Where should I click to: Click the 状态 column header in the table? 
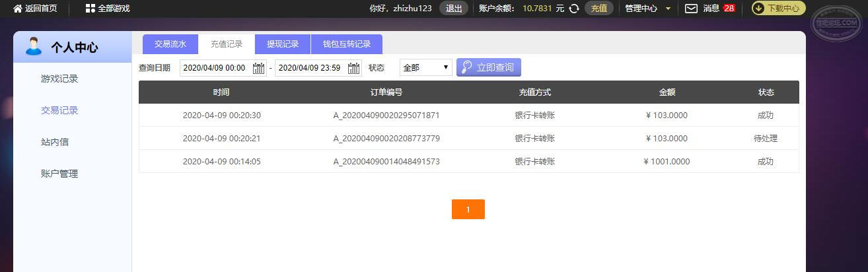(766, 92)
